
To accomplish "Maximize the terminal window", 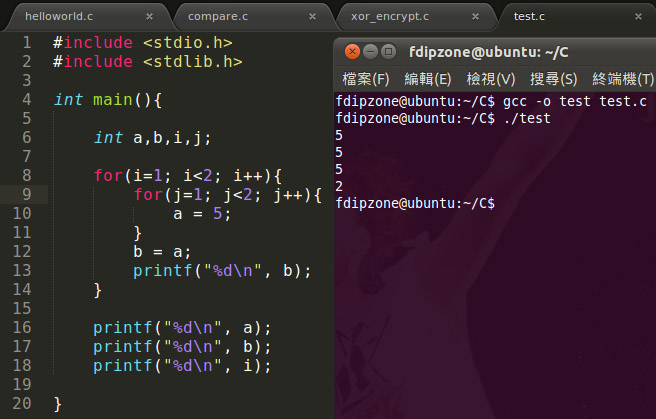I will (389, 51).
